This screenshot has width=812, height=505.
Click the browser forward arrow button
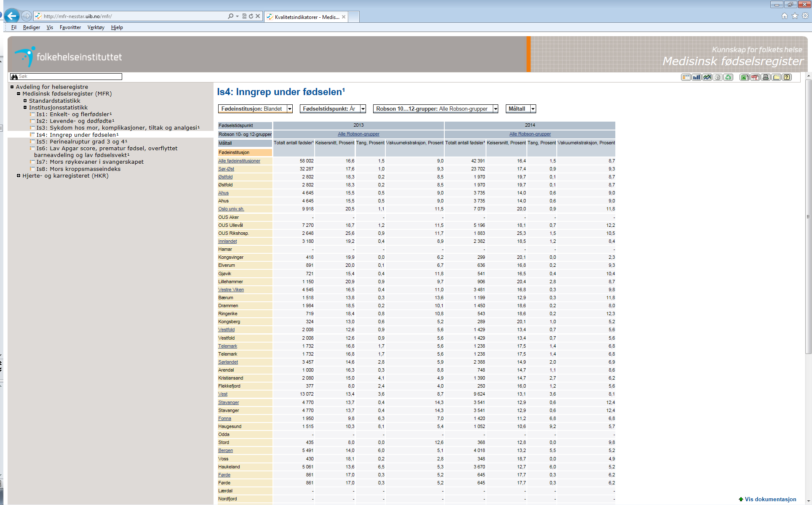point(26,16)
